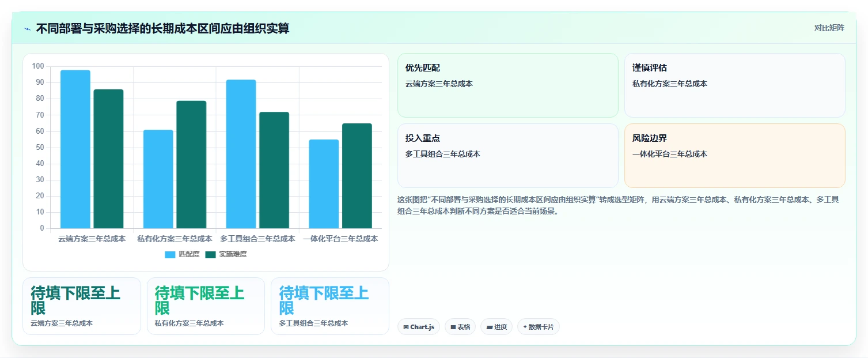Click the header title 不同部署与采购选择的长期成本区间应由组织实算
This screenshot has height=358, width=868.
click(162, 28)
